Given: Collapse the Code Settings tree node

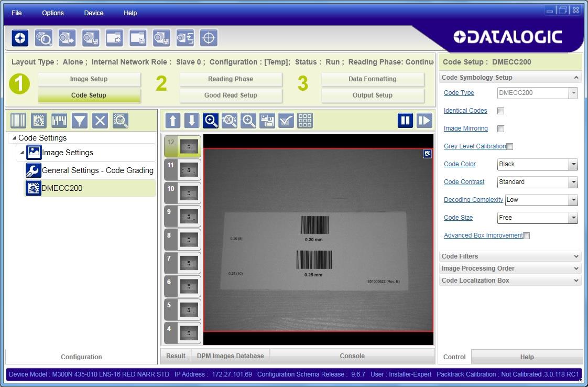Looking at the screenshot, I should pyautogui.click(x=14, y=138).
